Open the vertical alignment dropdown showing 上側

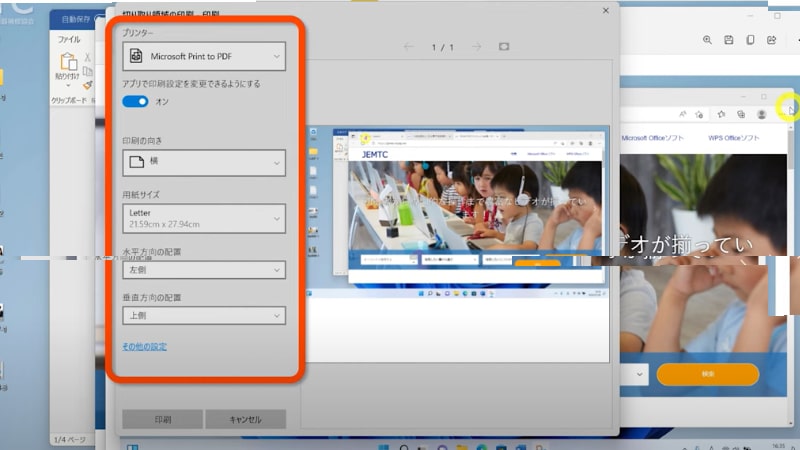point(204,315)
